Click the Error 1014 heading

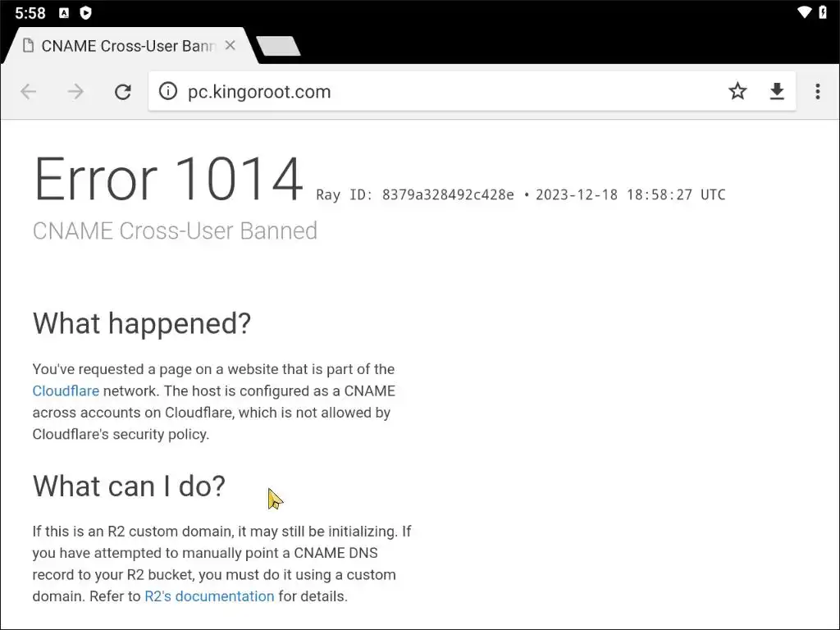coord(168,179)
